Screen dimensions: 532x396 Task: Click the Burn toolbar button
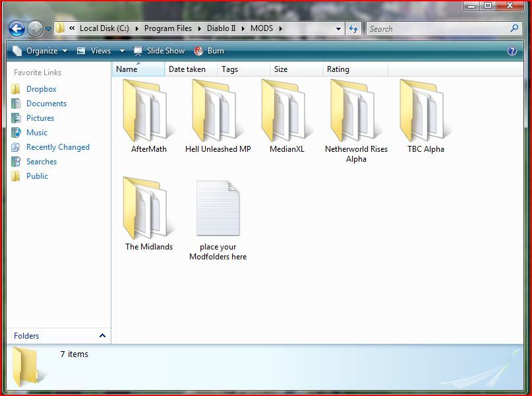point(209,51)
